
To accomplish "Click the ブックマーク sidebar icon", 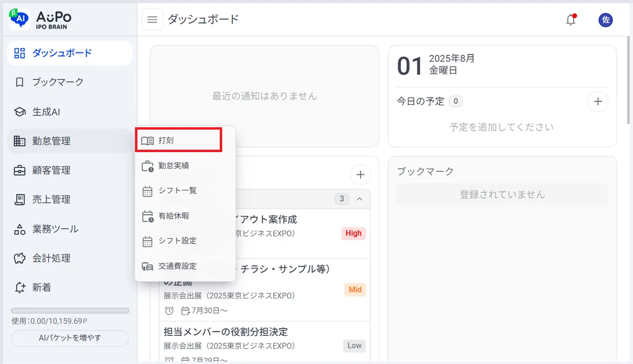I will click(19, 82).
